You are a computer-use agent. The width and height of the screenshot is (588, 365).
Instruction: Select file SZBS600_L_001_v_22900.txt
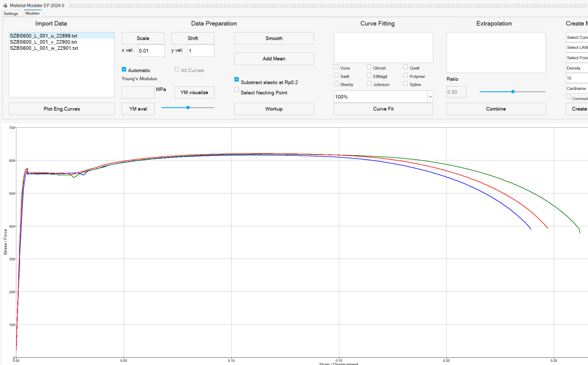pos(43,42)
